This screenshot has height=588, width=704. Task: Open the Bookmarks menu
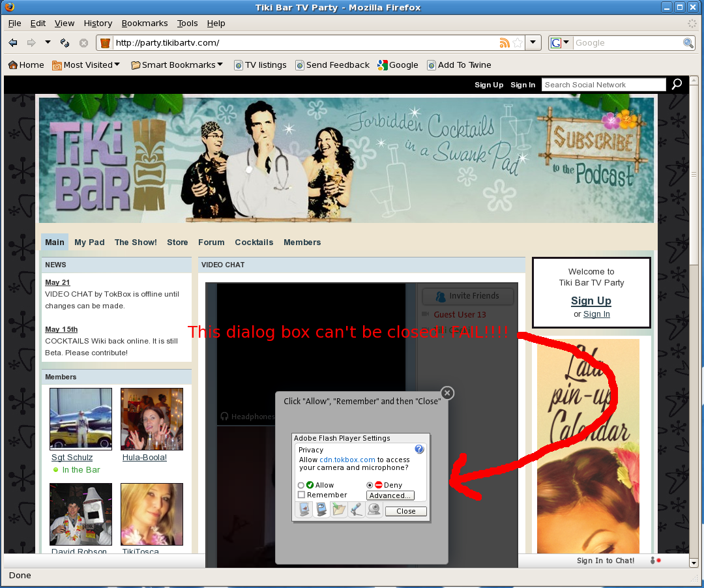(x=144, y=23)
